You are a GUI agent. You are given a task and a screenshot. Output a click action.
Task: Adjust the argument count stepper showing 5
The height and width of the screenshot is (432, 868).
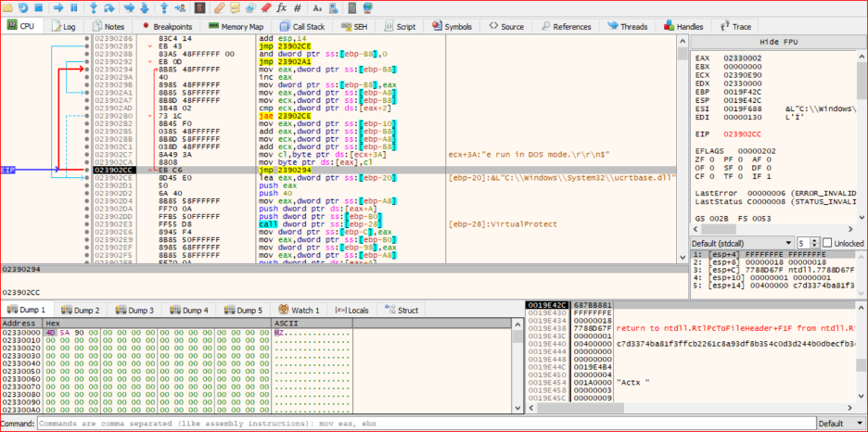pos(808,244)
